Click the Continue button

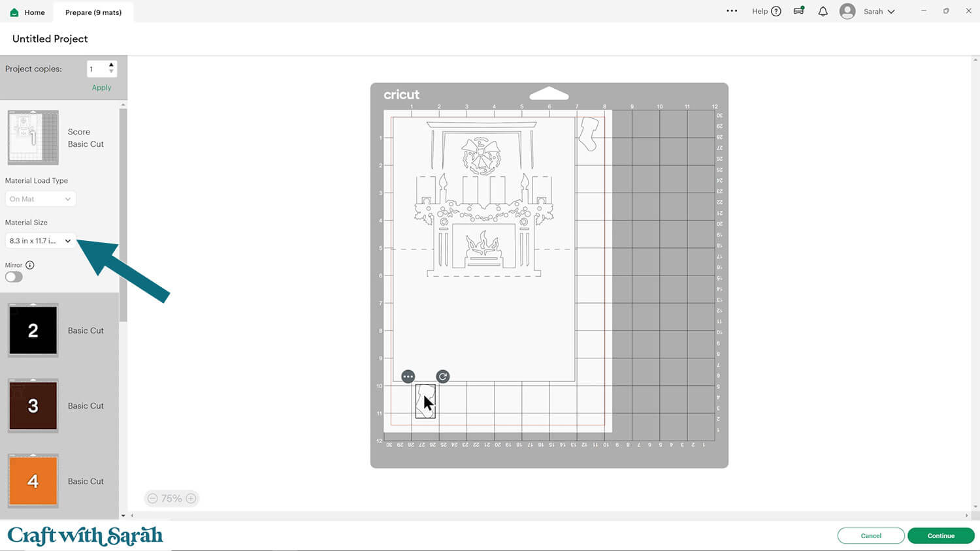(x=941, y=535)
